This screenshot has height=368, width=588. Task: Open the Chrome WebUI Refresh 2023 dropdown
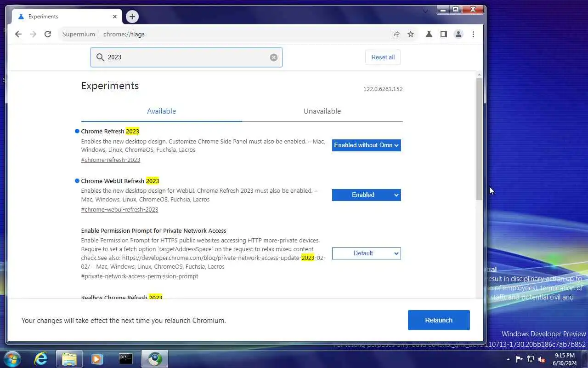point(367,195)
